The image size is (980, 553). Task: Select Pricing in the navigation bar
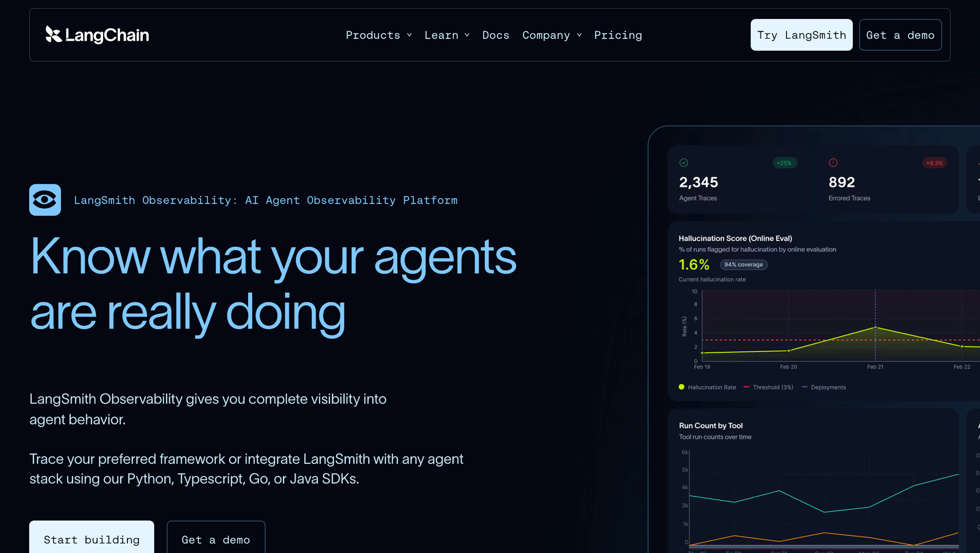coord(618,35)
